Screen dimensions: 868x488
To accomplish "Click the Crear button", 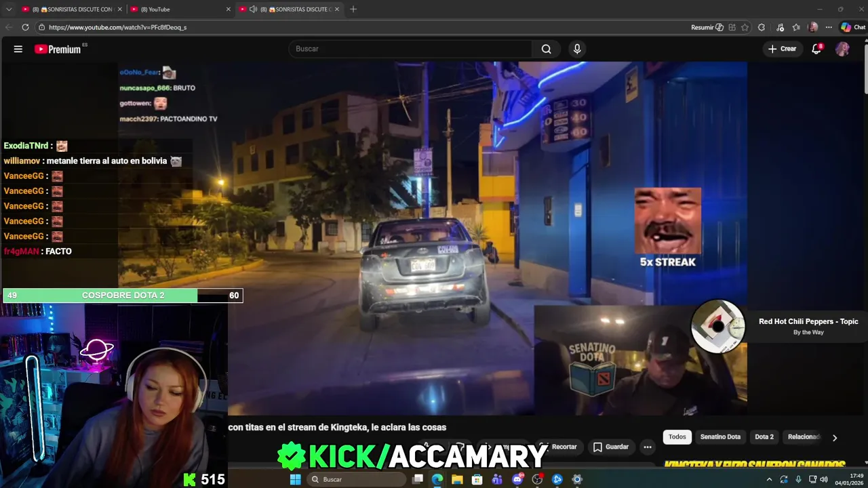I will point(782,49).
